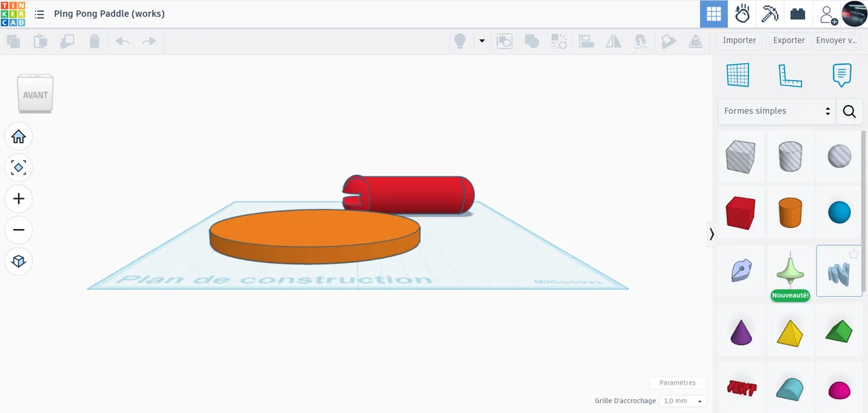Open the shape search magnifier
The height and width of the screenshot is (413, 868).
849,111
